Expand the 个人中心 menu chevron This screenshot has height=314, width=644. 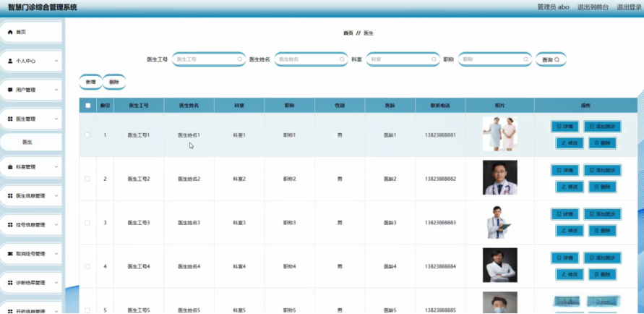[x=56, y=61]
